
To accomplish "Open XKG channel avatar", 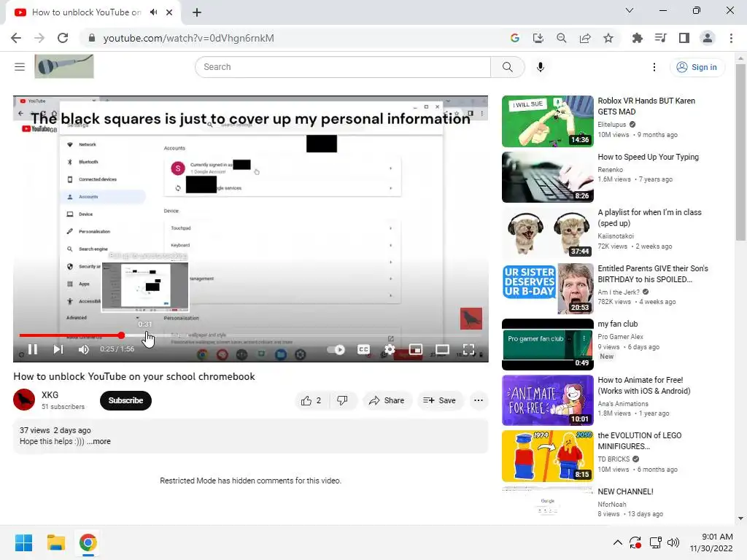I will pyautogui.click(x=24, y=400).
